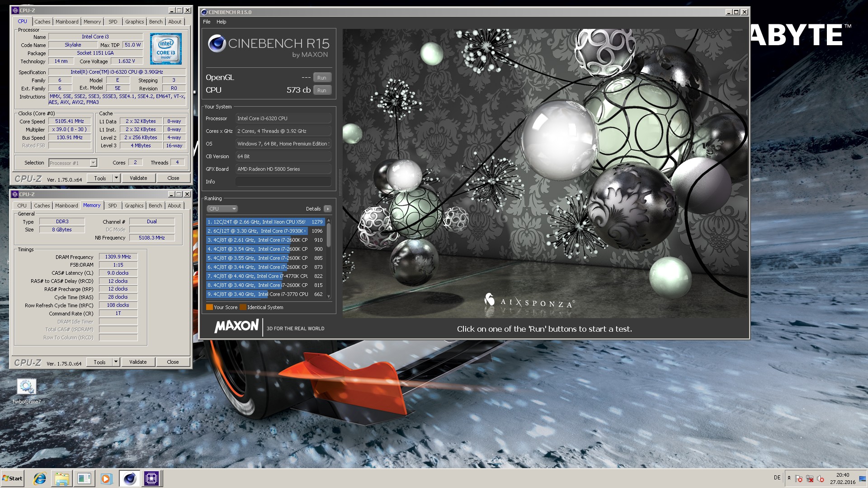Click the Start button

12,479
